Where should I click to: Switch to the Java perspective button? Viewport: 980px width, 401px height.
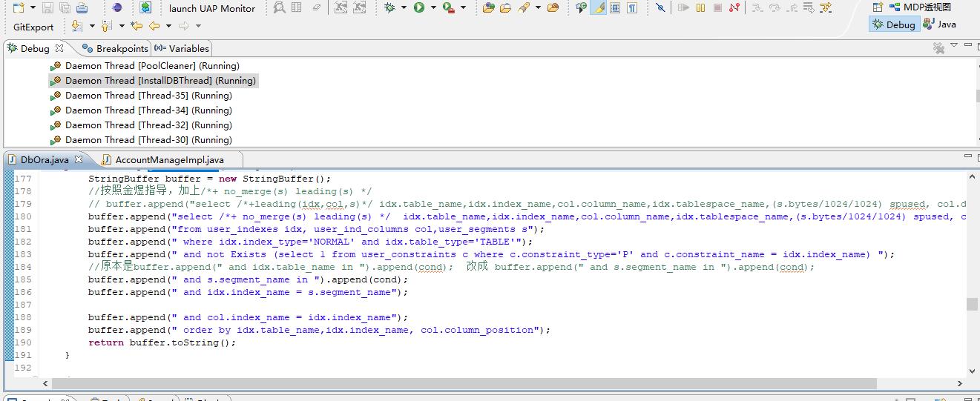(x=939, y=24)
